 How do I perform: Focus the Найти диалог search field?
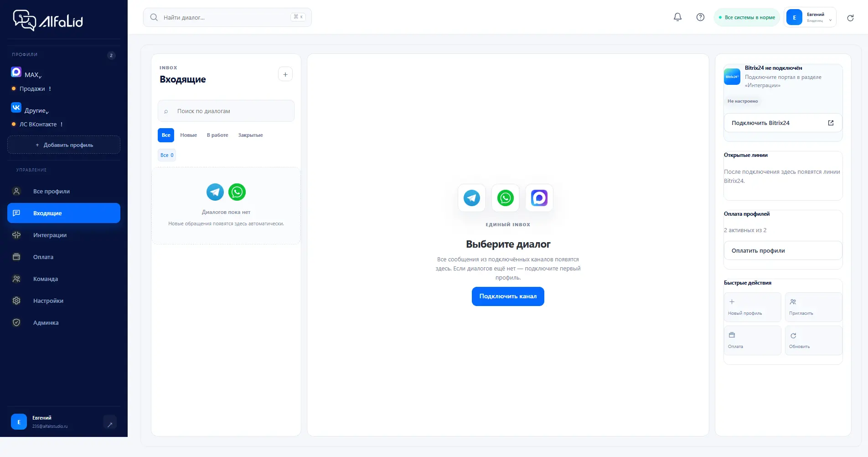click(x=227, y=17)
